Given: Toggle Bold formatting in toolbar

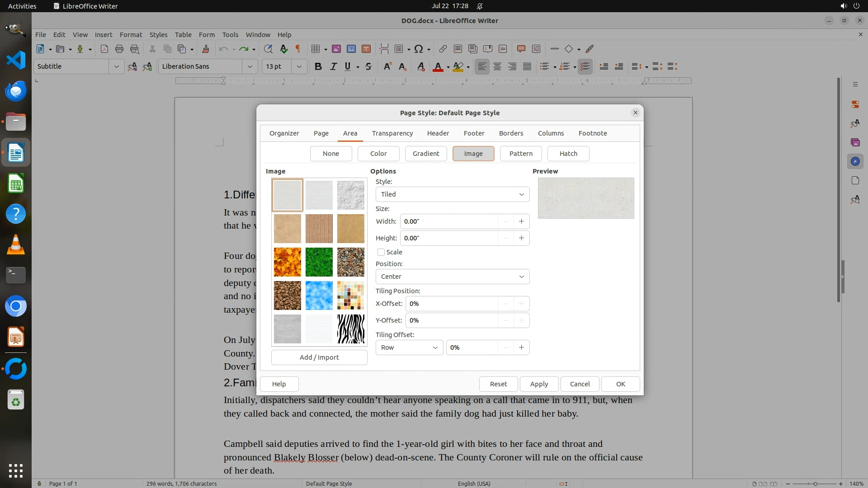Looking at the screenshot, I should [x=318, y=66].
